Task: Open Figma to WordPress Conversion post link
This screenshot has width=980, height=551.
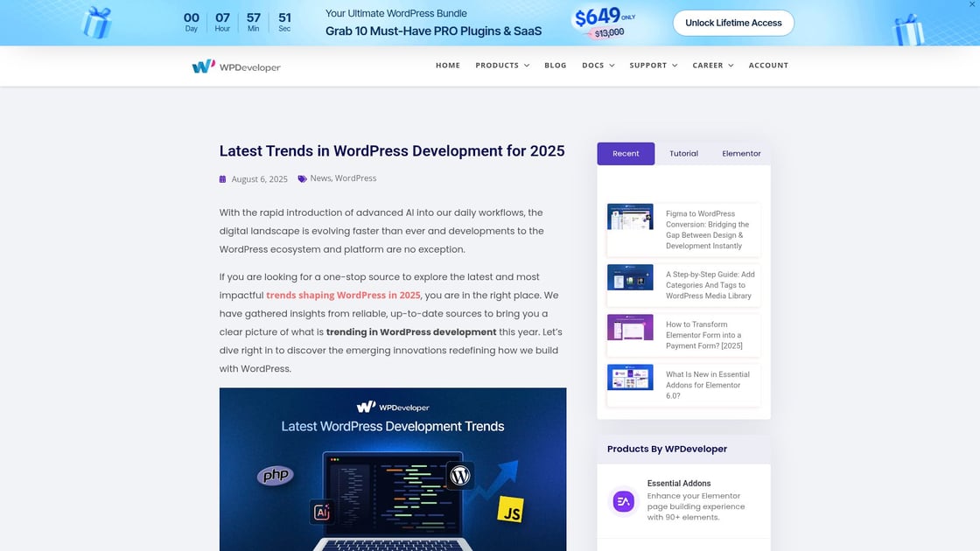Action: pos(708,230)
